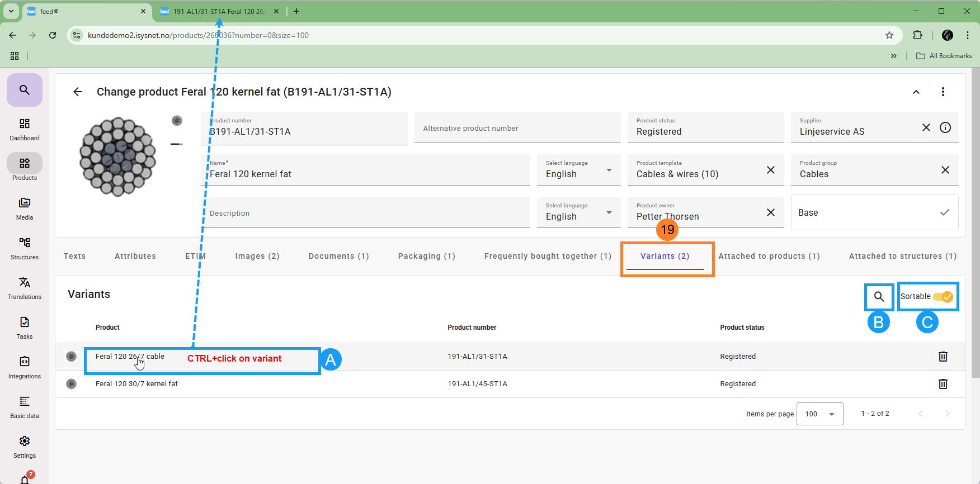Open Integrations in the sidebar
980x484 pixels.
(25, 367)
